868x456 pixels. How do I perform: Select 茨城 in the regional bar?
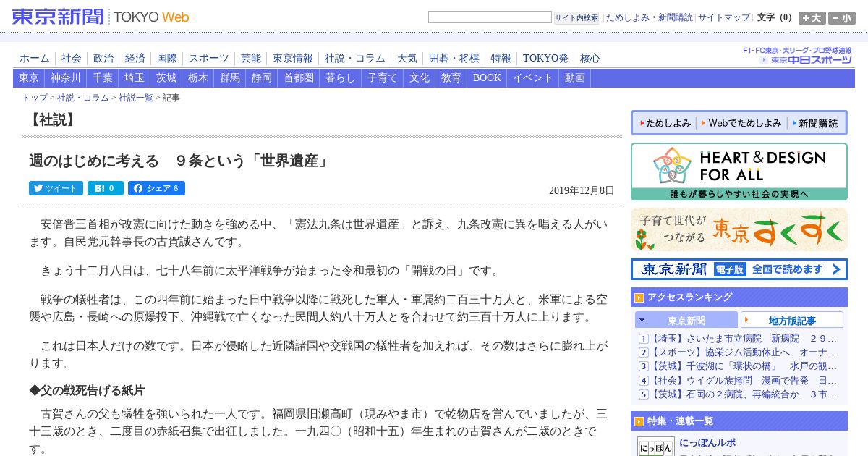(166, 78)
